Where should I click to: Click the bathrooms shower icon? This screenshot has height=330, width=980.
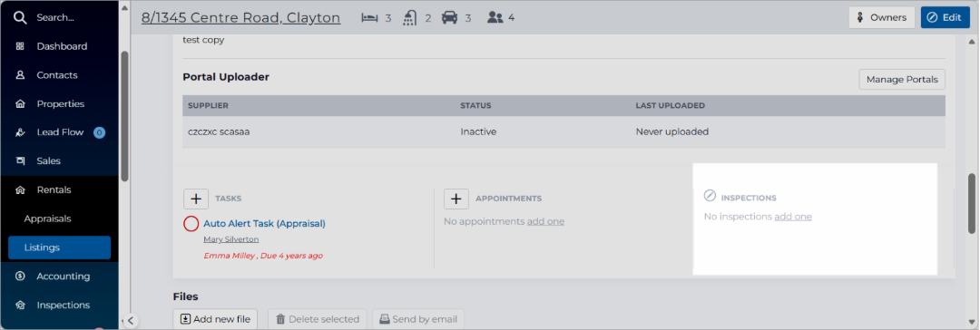point(411,17)
